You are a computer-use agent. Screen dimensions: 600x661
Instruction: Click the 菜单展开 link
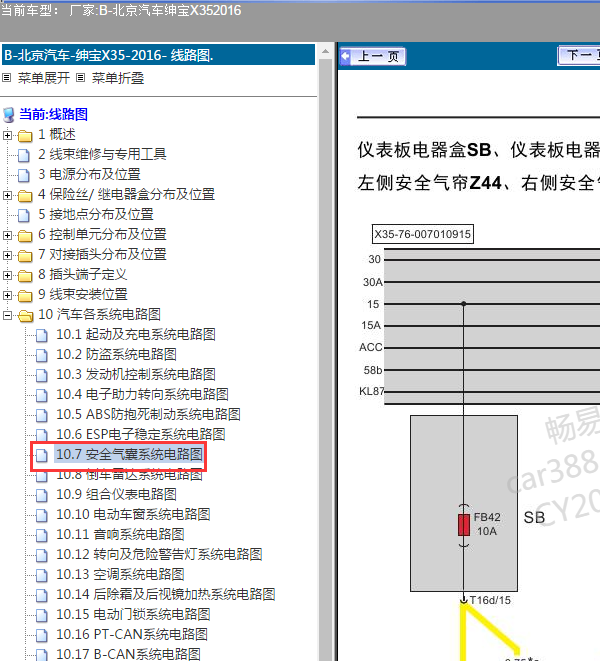(x=43, y=78)
